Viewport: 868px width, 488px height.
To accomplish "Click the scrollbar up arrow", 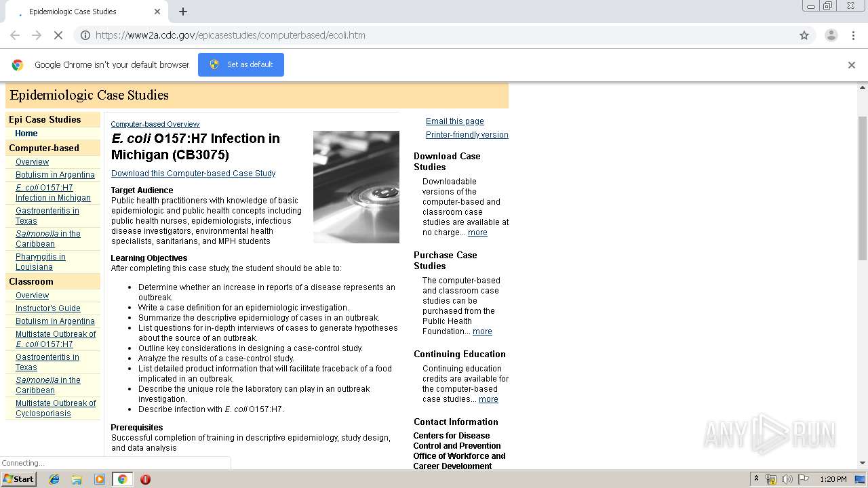I will (x=863, y=87).
